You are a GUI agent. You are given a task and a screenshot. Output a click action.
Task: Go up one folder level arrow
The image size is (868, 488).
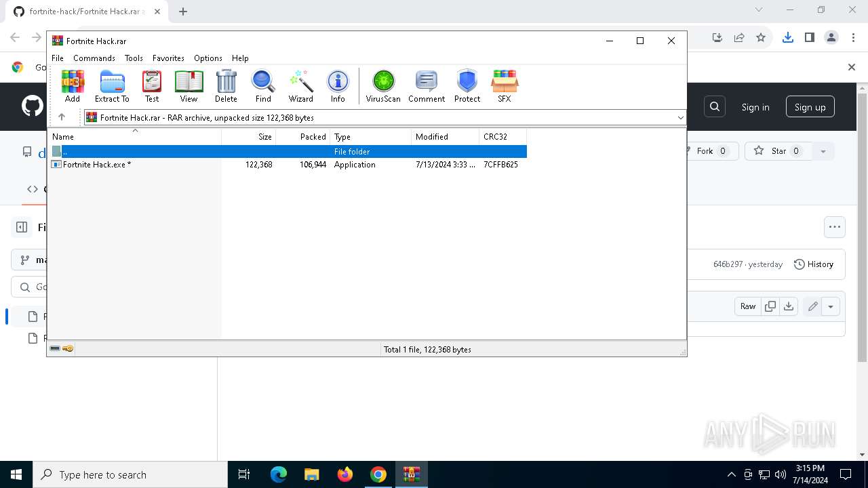[x=62, y=117]
